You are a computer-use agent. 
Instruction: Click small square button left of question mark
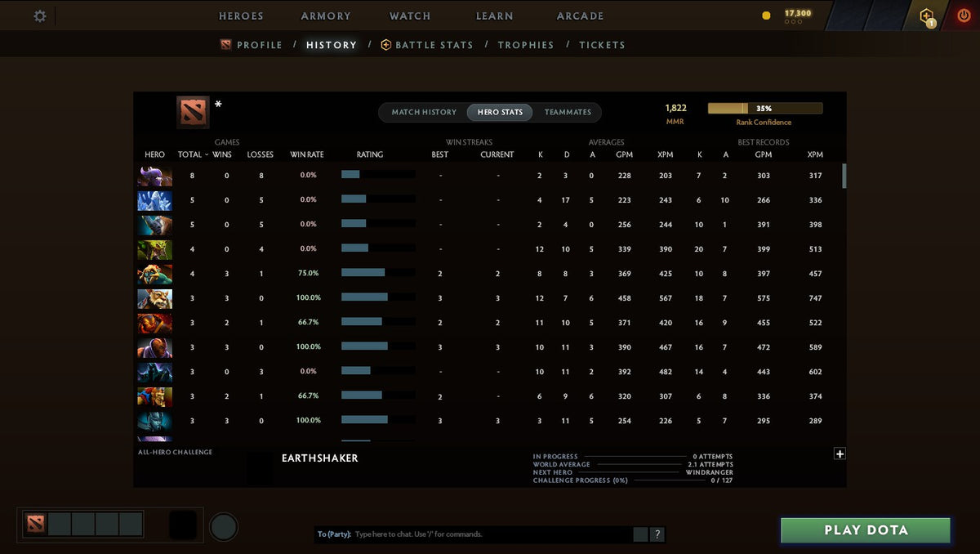coord(640,534)
